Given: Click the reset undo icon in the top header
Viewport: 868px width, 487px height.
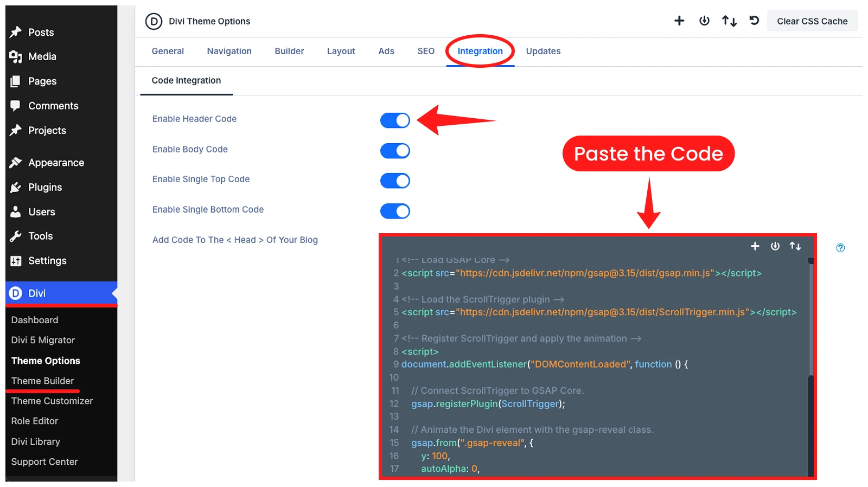Looking at the screenshot, I should pos(754,21).
